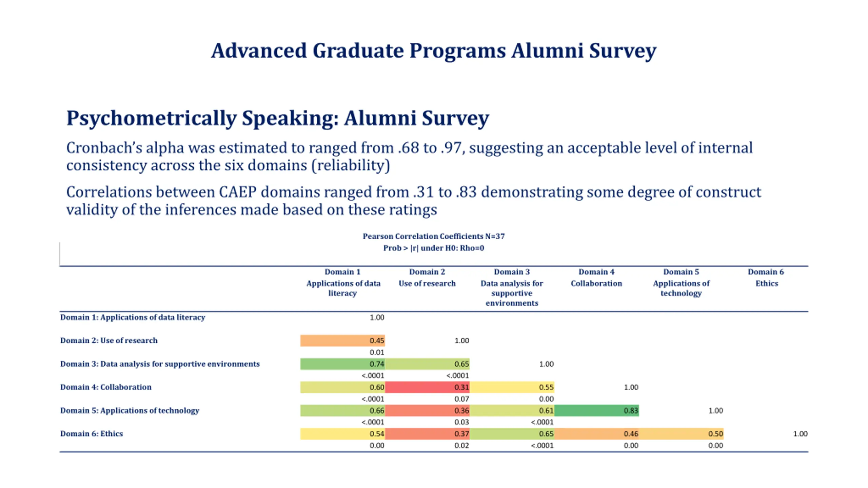Click the CAEP domains correlations paragraph
Screen dimensions: 868x488
[414, 201]
